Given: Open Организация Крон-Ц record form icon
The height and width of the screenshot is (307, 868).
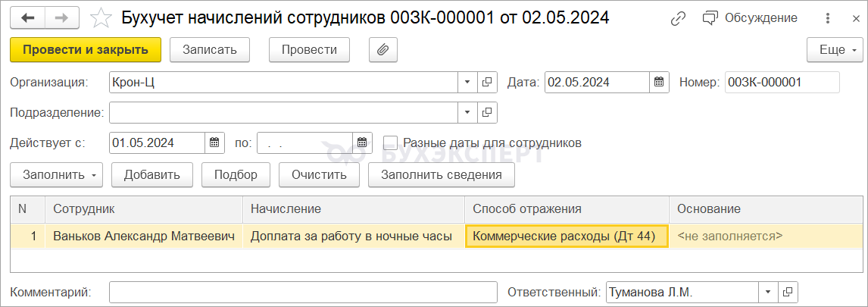Looking at the screenshot, I should (x=487, y=82).
